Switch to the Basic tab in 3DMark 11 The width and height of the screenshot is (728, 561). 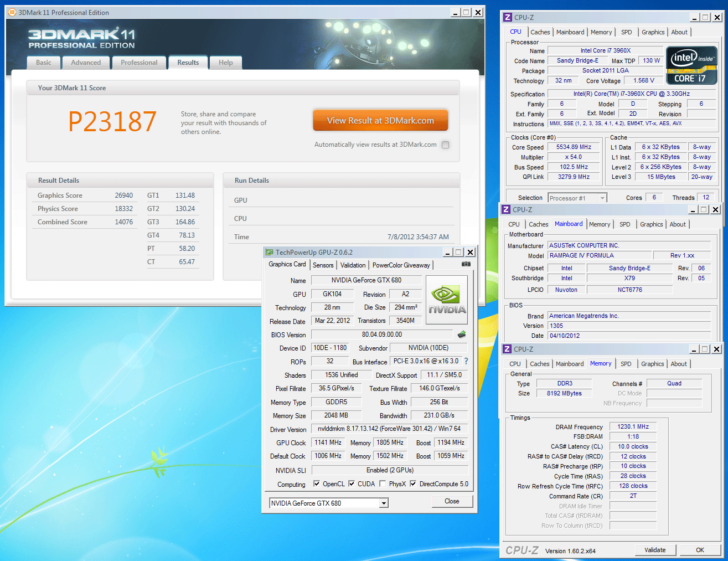tap(44, 63)
